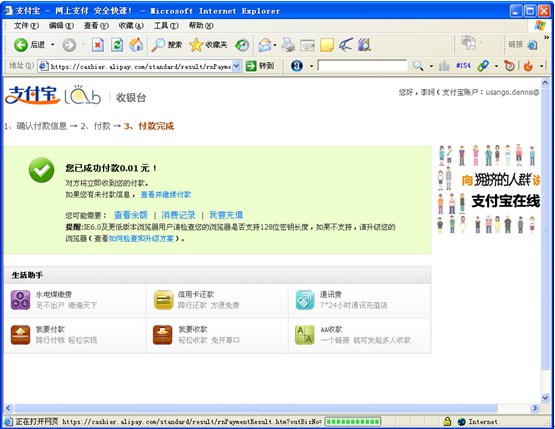Open the 如何检查和升级方案 link

coord(141,239)
